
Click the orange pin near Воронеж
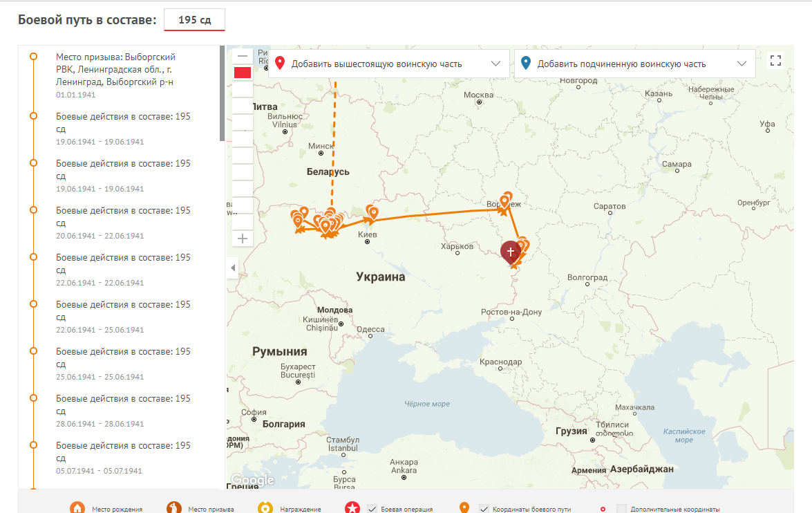(505, 200)
